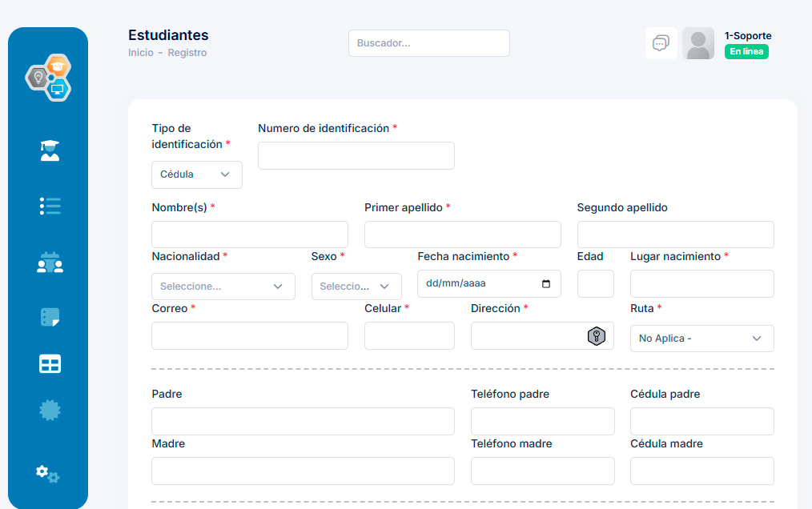Open the list icon in sidebar
The height and width of the screenshot is (509, 812).
tap(50, 206)
